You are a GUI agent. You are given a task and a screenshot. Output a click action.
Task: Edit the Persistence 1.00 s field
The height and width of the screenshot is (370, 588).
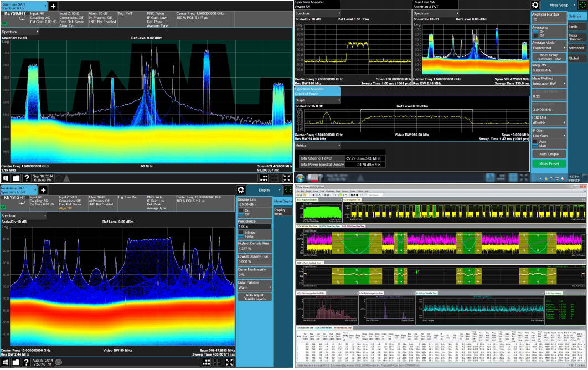click(x=254, y=227)
